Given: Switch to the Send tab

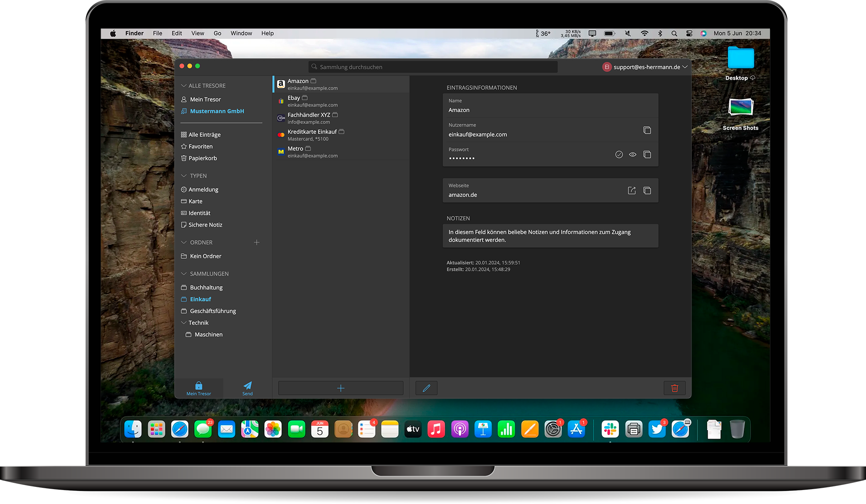Looking at the screenshot, I should tap(248, 389).
